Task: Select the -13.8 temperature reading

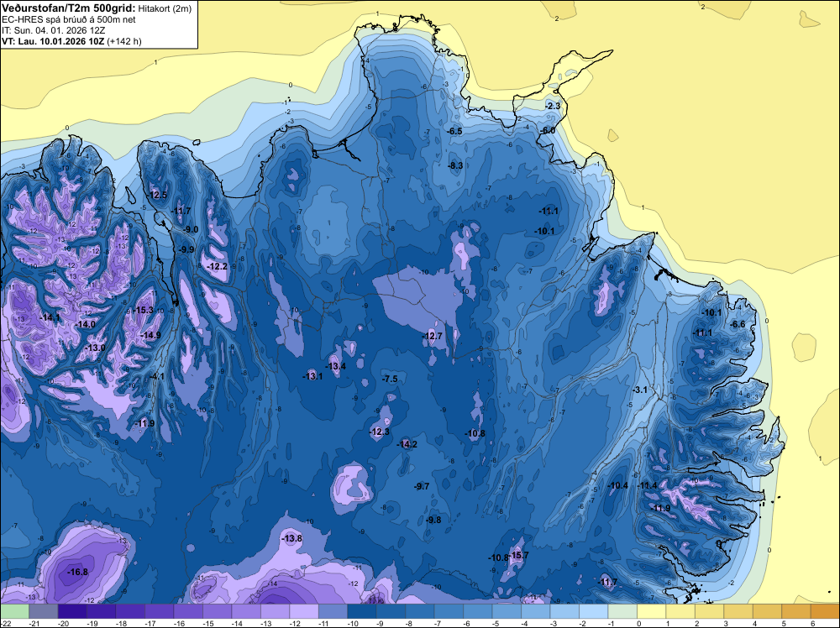Action: point(292,538)
